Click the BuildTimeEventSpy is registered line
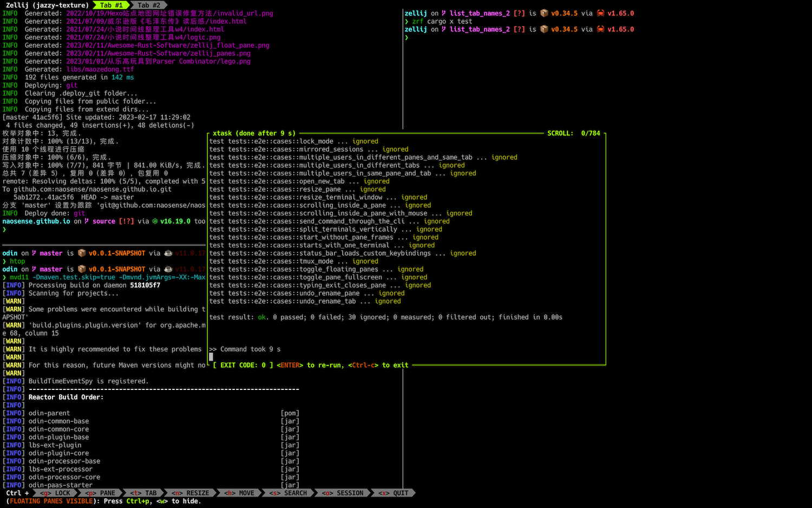 click(75, 381)
